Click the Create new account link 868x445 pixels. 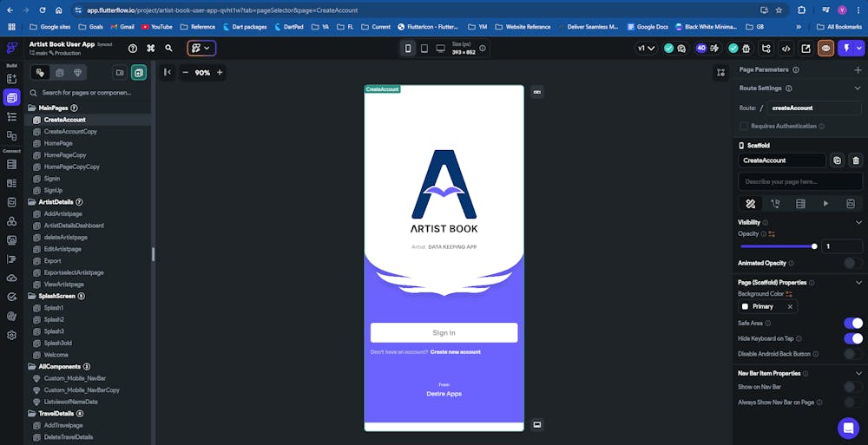coord(456,352)
